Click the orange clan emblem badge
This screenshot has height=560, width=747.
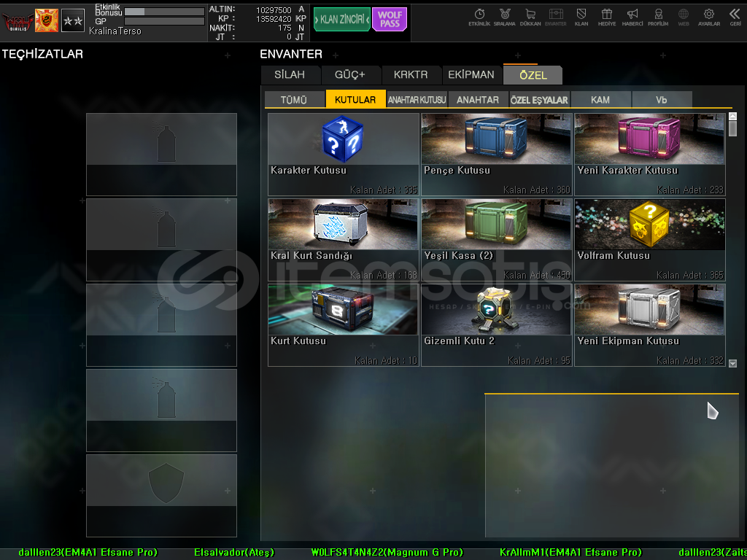(47, 20)
